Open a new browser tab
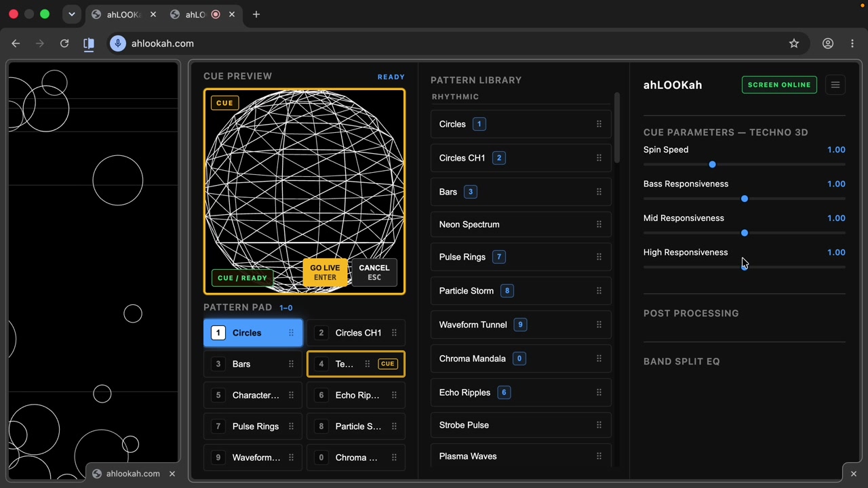Screen dimensions: 868x488 coord(256,14)
